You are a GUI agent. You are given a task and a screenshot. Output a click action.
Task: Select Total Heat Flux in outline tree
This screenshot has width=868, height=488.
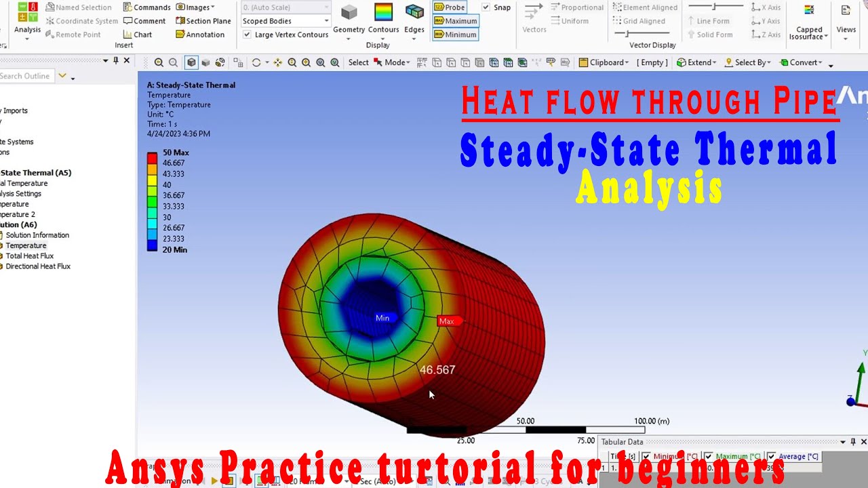click(x=29, y=256)
